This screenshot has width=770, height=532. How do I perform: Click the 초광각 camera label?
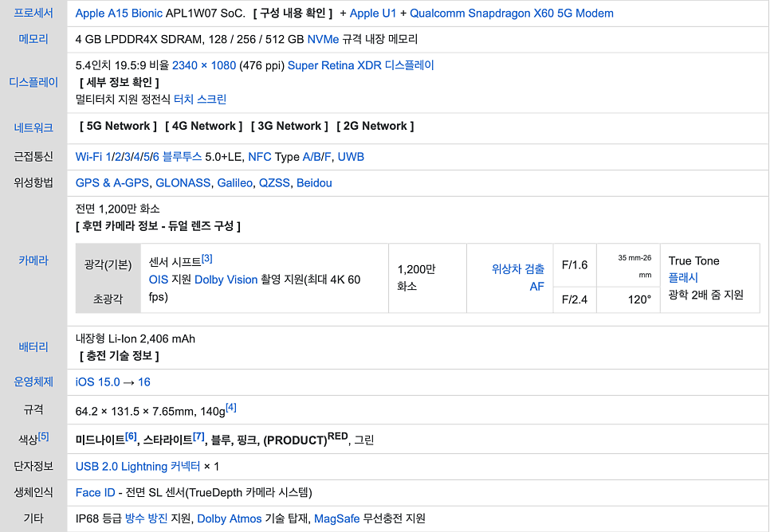pyautogui.click(x=108, y=299)
